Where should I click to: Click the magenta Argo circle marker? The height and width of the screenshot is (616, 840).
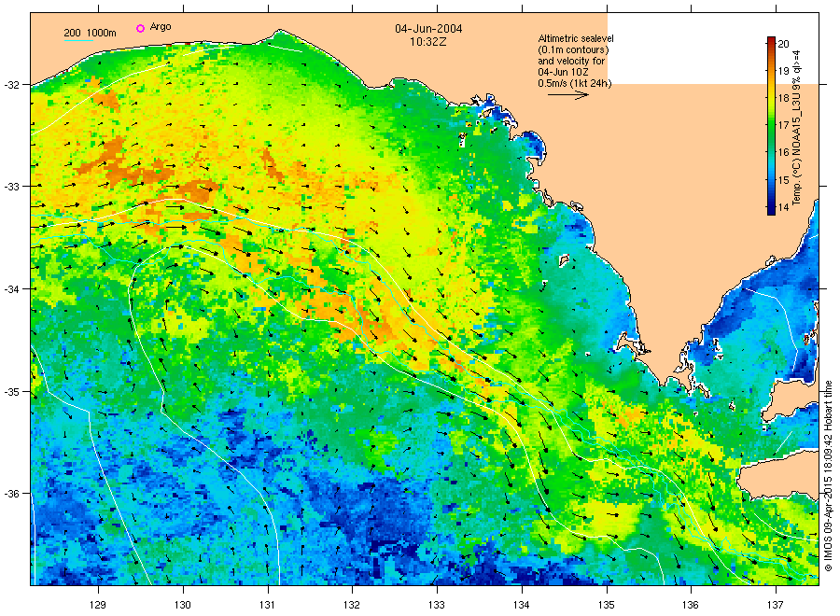click(140, 28)
